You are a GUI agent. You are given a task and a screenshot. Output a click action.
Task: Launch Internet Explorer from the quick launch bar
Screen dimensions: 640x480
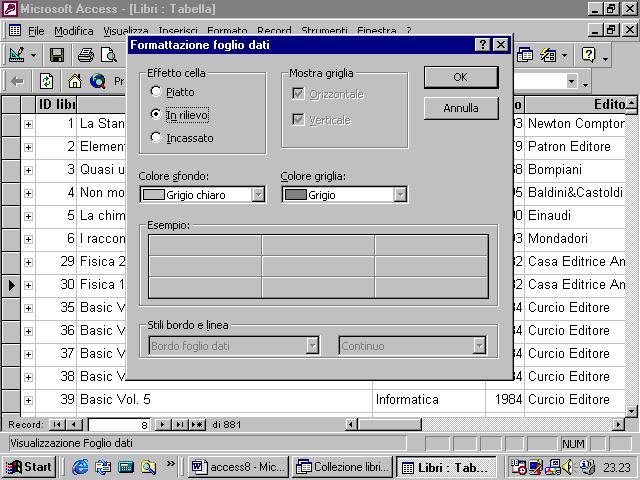click(80, 467)
